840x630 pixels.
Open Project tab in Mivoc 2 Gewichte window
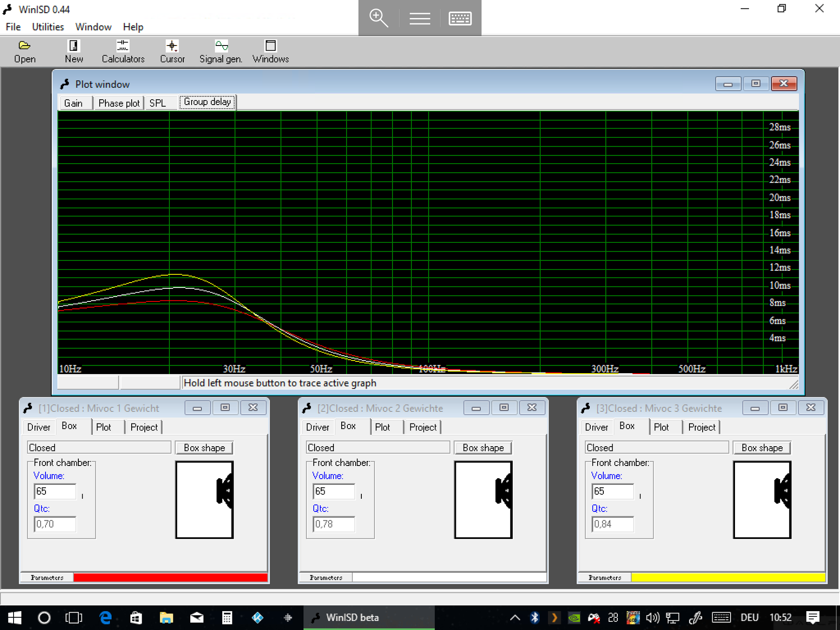pyautogui.click(x=423, y=427)
